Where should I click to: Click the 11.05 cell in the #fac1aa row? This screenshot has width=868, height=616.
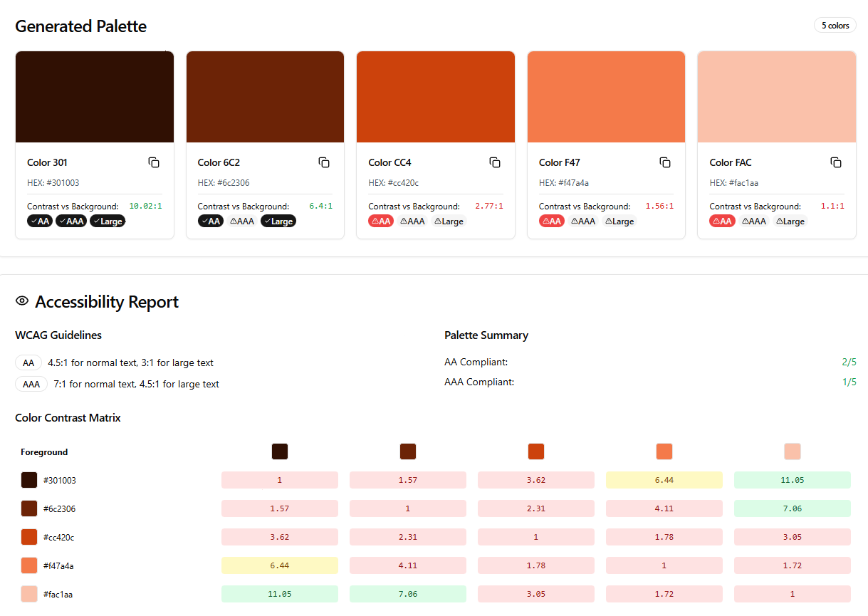point(280,594)
